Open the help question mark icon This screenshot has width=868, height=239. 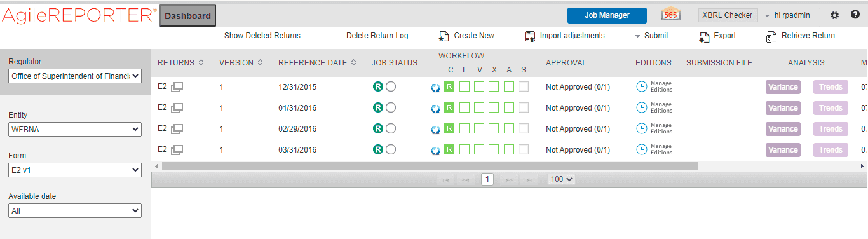point(855,15)
